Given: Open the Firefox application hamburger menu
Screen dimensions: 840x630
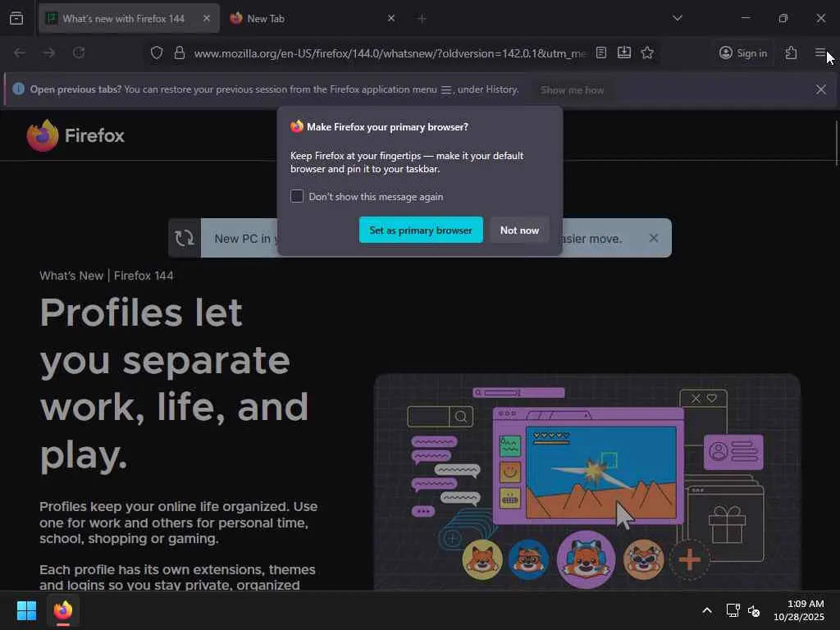Looking at the screenshot, I should point(820,52).
